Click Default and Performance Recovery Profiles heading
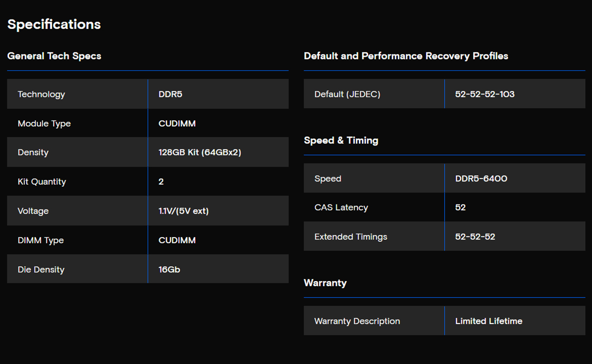The image size is (592, 364). [406, 56]
